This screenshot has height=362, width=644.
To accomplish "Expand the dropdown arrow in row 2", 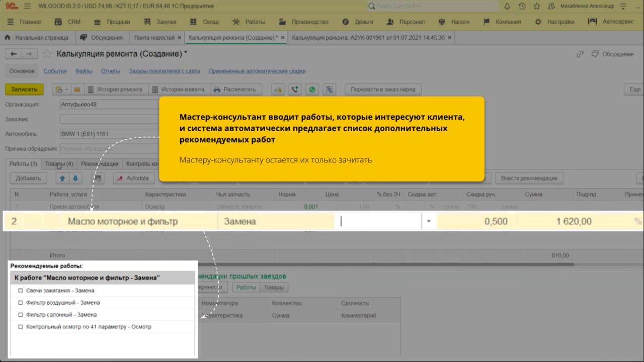I will 429,221.
